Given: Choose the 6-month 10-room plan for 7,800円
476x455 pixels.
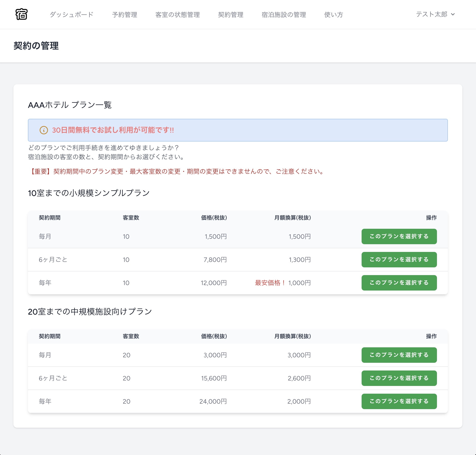Looking at the screenshot, I should tap(399, 259).
